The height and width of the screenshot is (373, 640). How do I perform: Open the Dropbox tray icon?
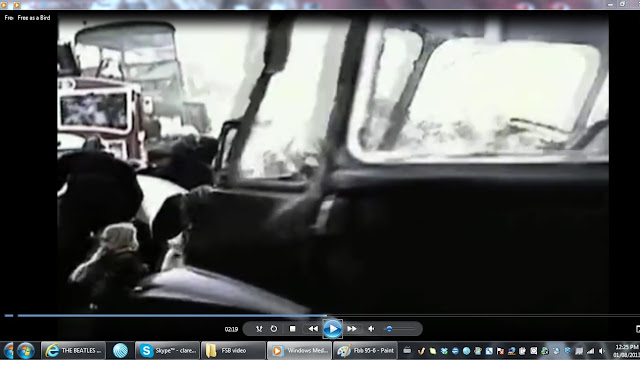444,351
